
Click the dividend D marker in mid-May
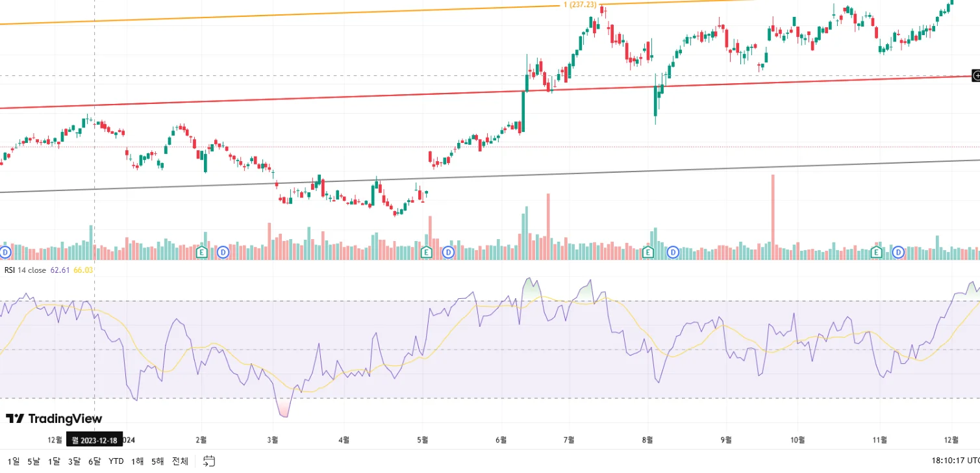(448, 251)
